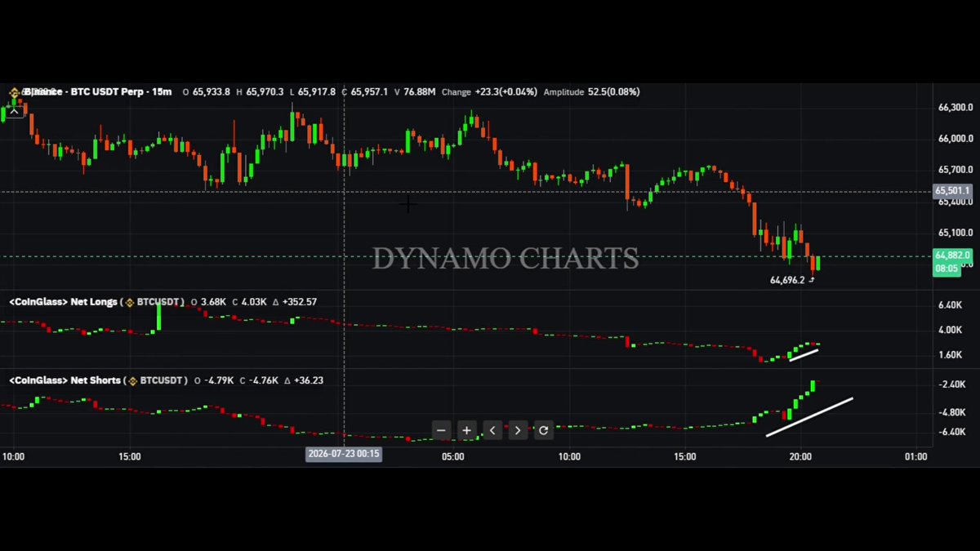Click the 6.40K Net Longs axis label

(951, 305)
